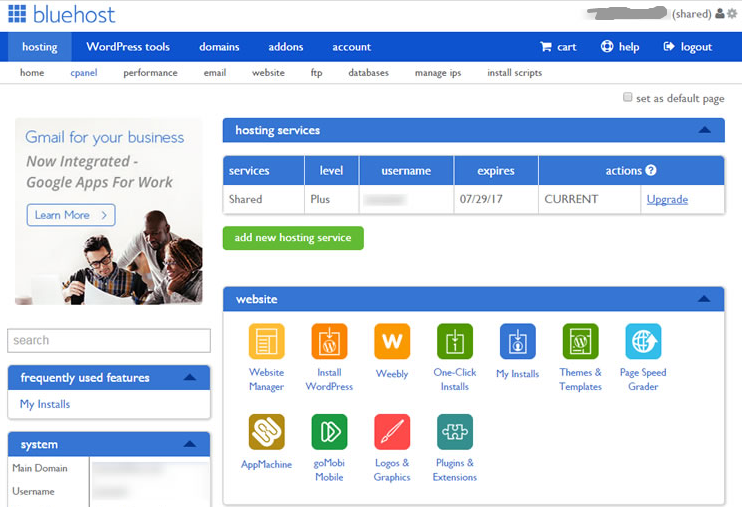Open the WordPress tools tab

[x=128, y=47]
